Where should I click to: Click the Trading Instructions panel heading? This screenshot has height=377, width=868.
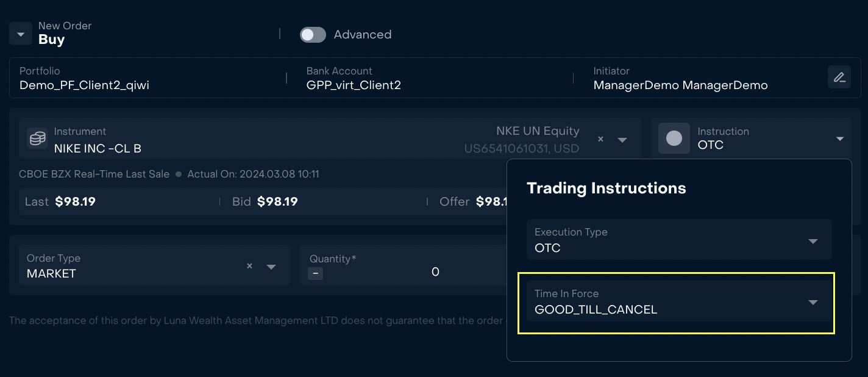[x=606, y=188]
